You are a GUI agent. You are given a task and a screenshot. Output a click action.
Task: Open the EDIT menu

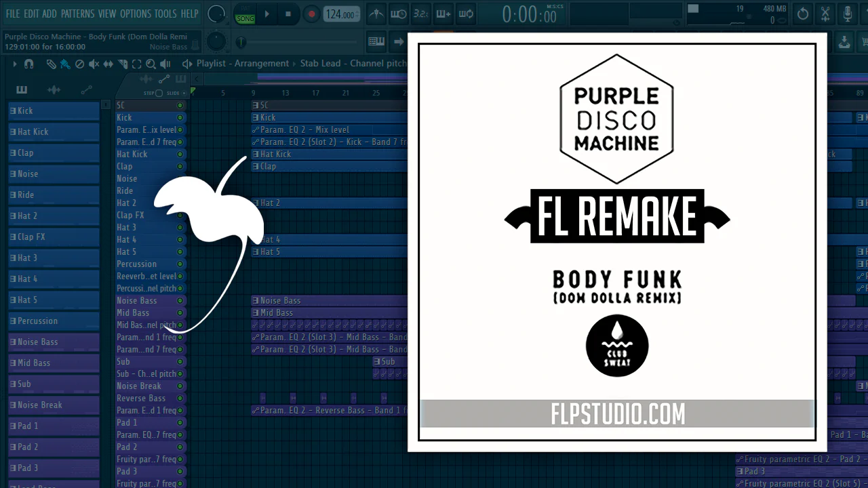coord(31,14)
